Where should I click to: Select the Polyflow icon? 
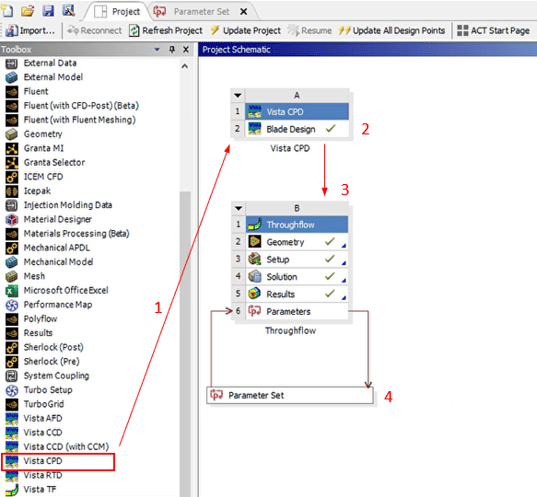click(12, 319)
